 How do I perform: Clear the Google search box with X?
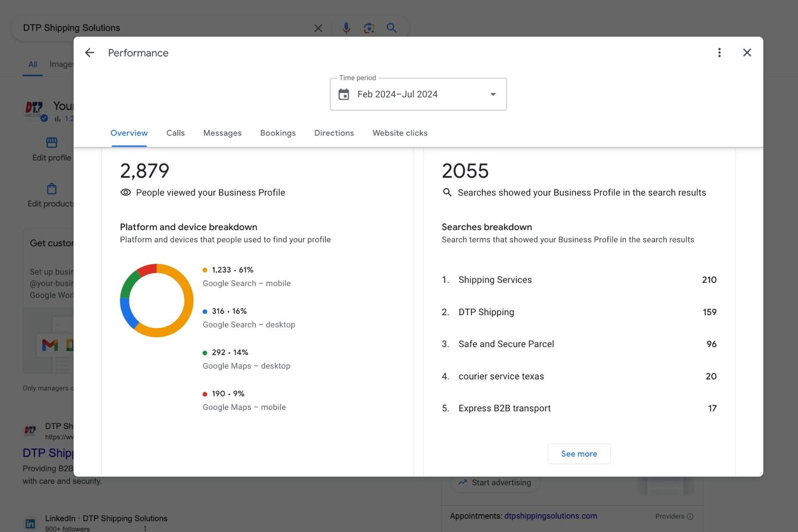pos(318,28)
